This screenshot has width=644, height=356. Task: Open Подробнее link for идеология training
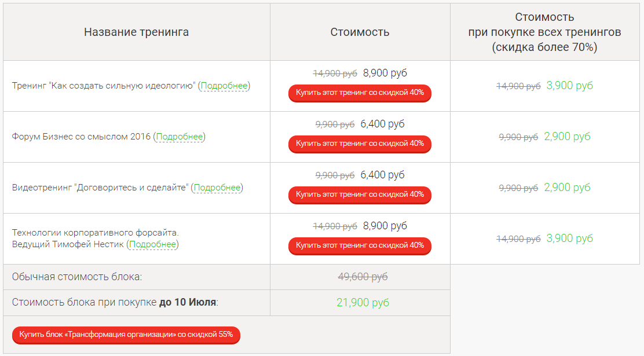tap(224, 86)
